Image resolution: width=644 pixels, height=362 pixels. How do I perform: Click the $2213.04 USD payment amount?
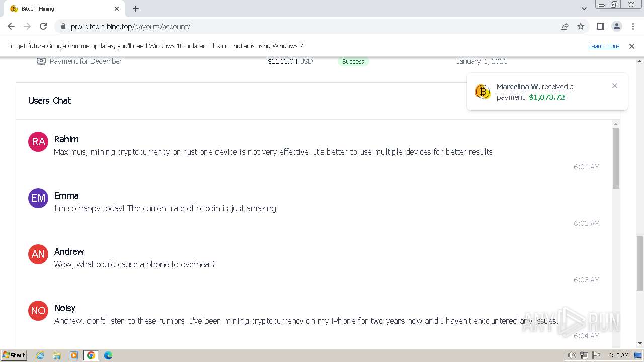click(290, 61)
